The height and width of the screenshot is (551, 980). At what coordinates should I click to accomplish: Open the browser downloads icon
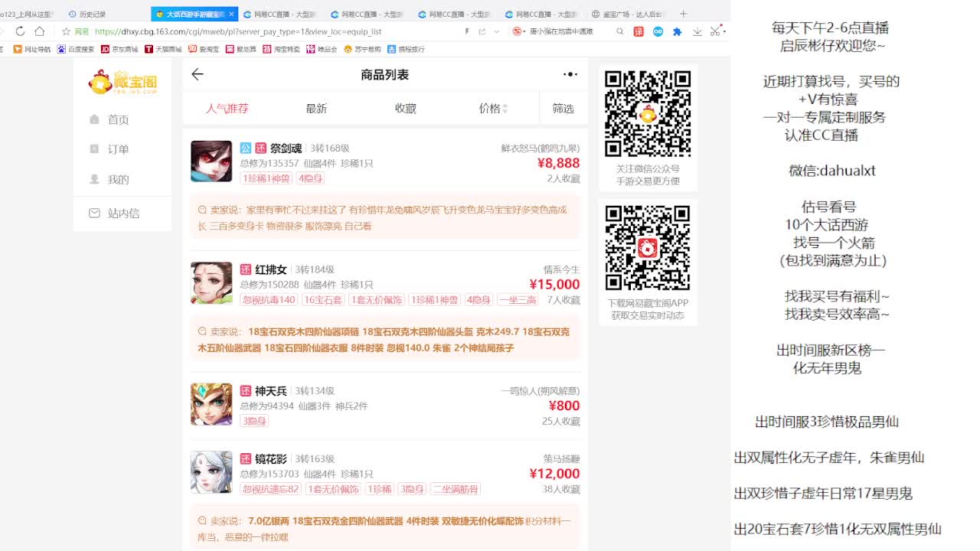pyautogui.click(x=697, y=31)
